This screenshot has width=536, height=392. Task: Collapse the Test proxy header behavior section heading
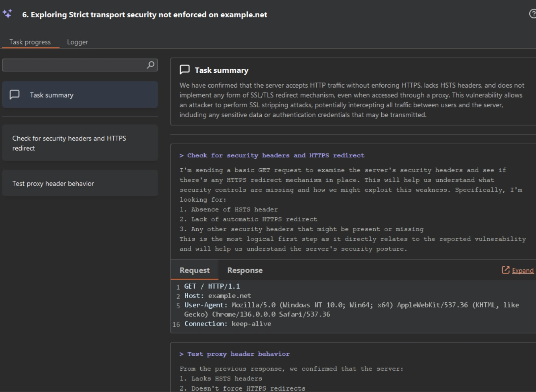click(x=235, y=354)
